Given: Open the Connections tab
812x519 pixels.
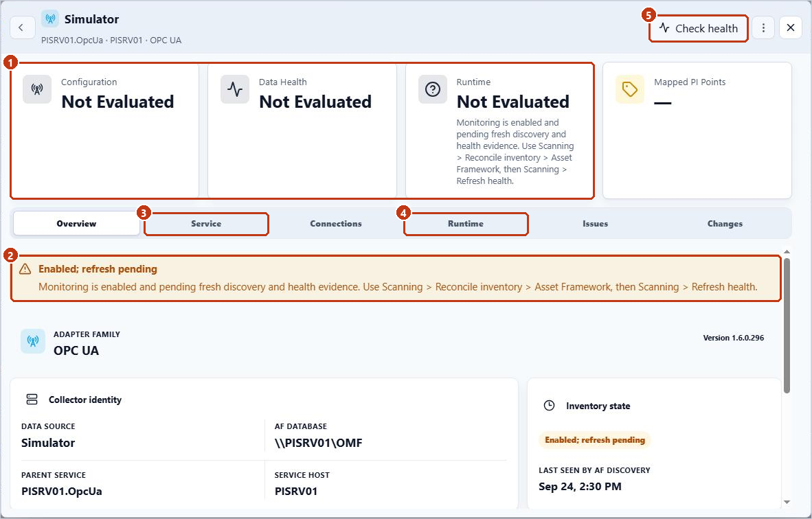Looking at the screenshot, I should (335, 224).
